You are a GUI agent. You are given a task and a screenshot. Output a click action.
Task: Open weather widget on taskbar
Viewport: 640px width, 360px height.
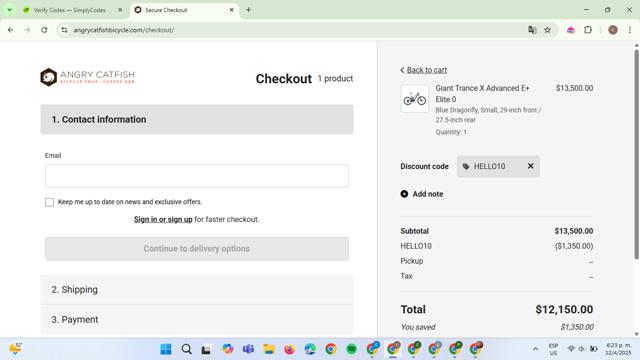click(x=16, y=349)
